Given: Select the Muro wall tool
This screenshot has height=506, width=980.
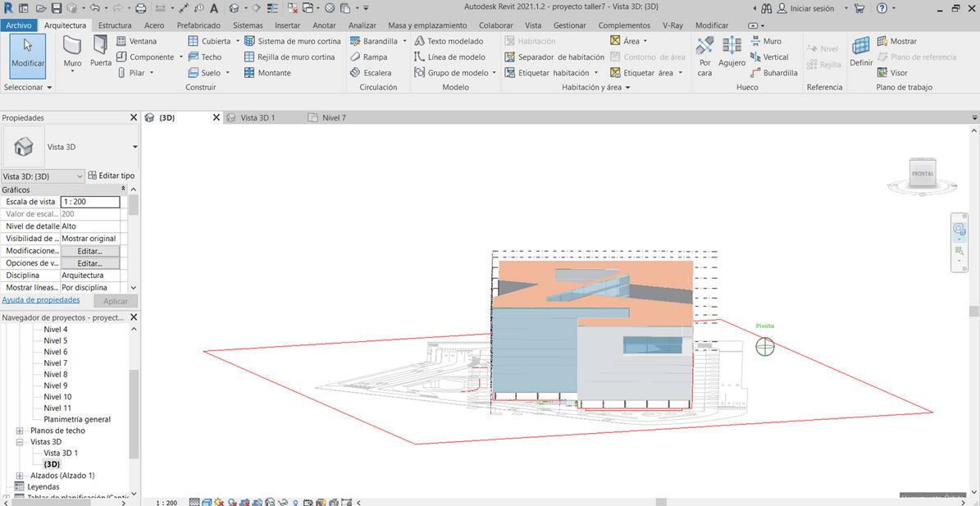Looking at the screenshot, I should click(x=72, y=52).
